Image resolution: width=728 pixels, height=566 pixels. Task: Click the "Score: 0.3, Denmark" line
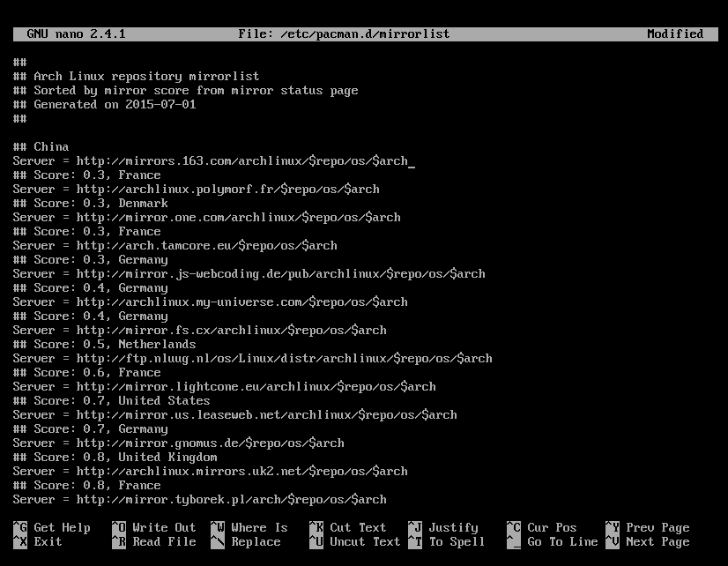pos(91,204)
